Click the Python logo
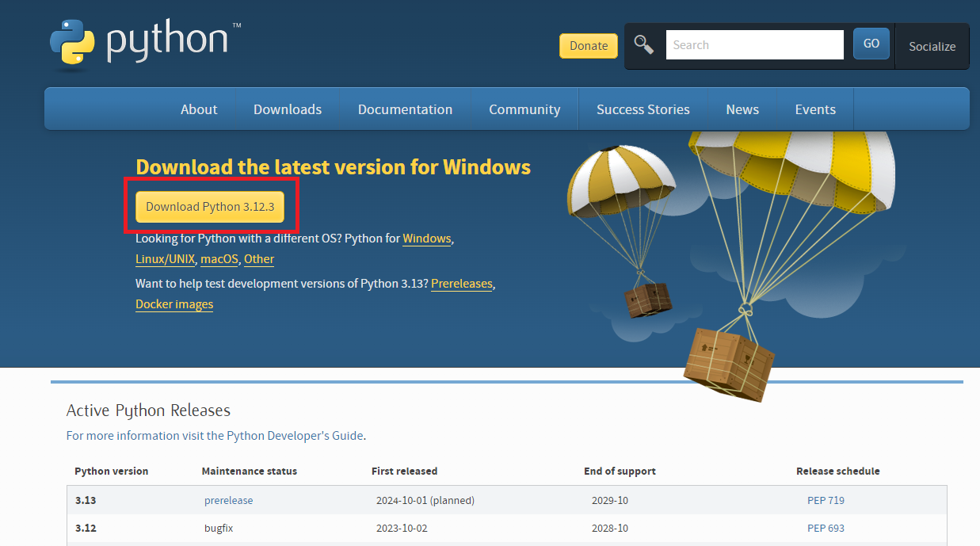Viewport: 980px width, 546px height. 145,44
